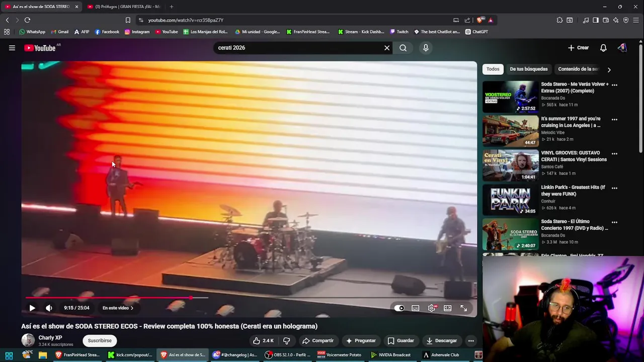Open more actions menu below video
644x362 pixels.
[471, 340]
